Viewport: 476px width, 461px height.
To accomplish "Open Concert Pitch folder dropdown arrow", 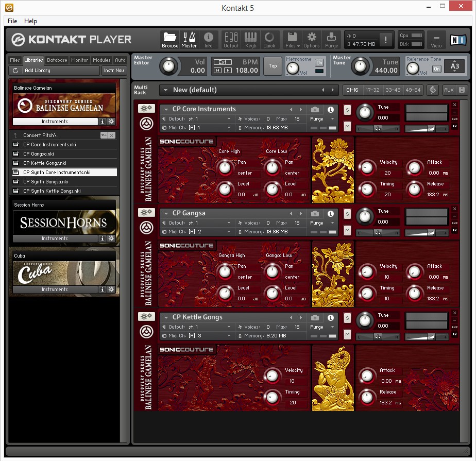I will click(x=104, y=135).
